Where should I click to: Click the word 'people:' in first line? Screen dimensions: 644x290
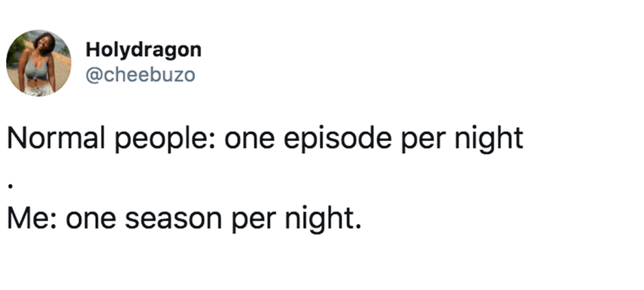point(165,139)
